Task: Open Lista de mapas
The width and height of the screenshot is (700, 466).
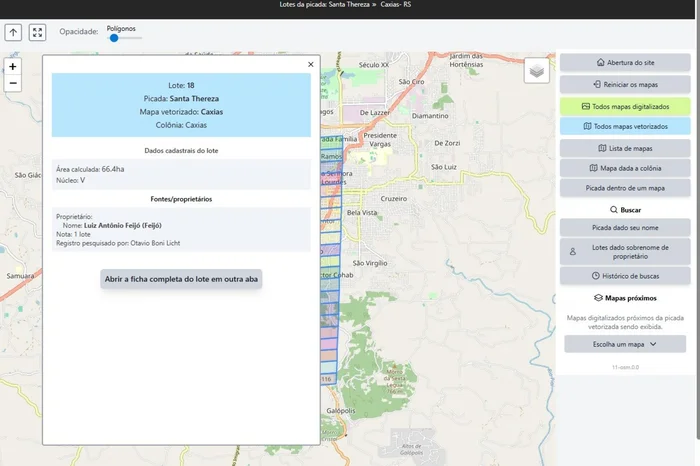Action: tap(625, 148)
